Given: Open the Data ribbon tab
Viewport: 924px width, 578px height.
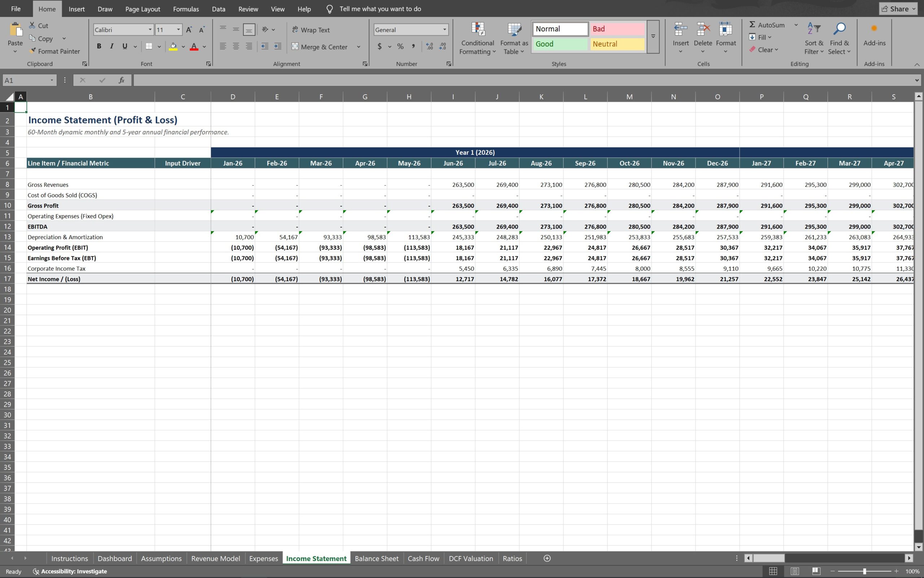Looking at the screenshot, I should point(218,9).
